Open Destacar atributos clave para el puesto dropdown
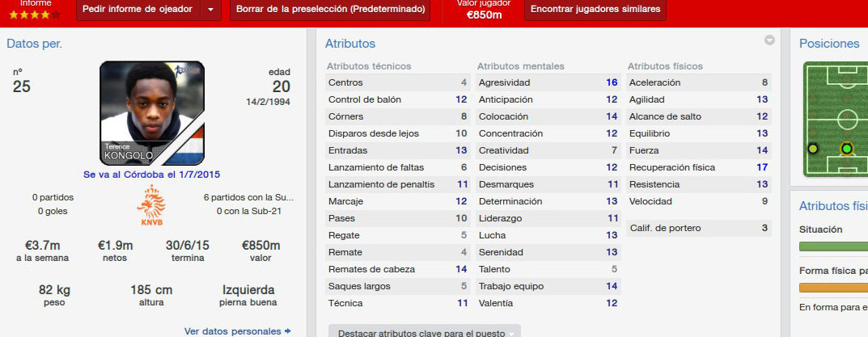Image resolution: width=868 pixels, height=337 pixels. [x=424, y=332]
